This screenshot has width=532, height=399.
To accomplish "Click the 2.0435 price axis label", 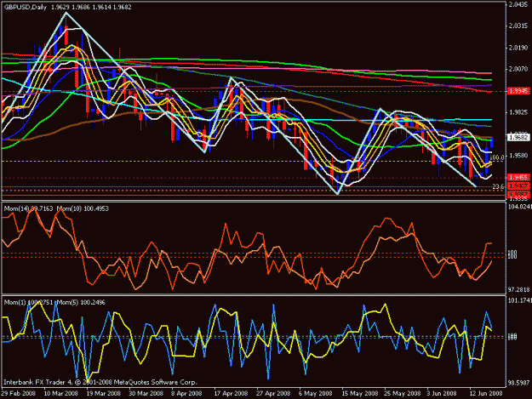I will click(x=518, y=4).
